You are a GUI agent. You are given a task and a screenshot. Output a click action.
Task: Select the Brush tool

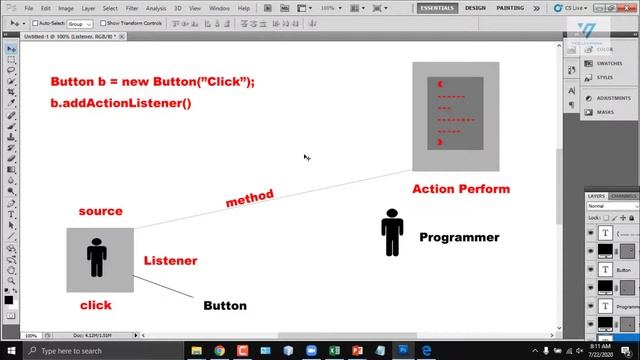[11, 126]
